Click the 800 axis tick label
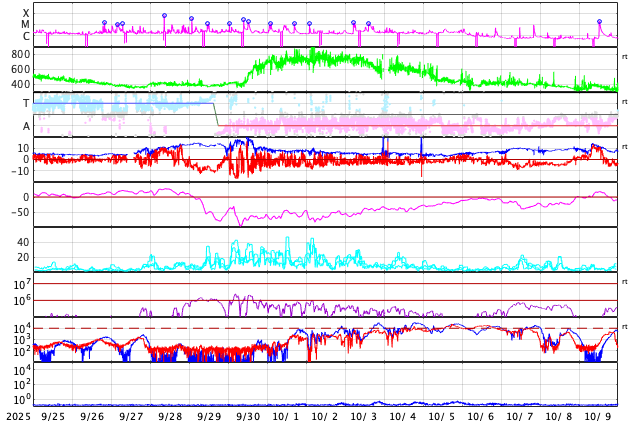 coord(21,54)
